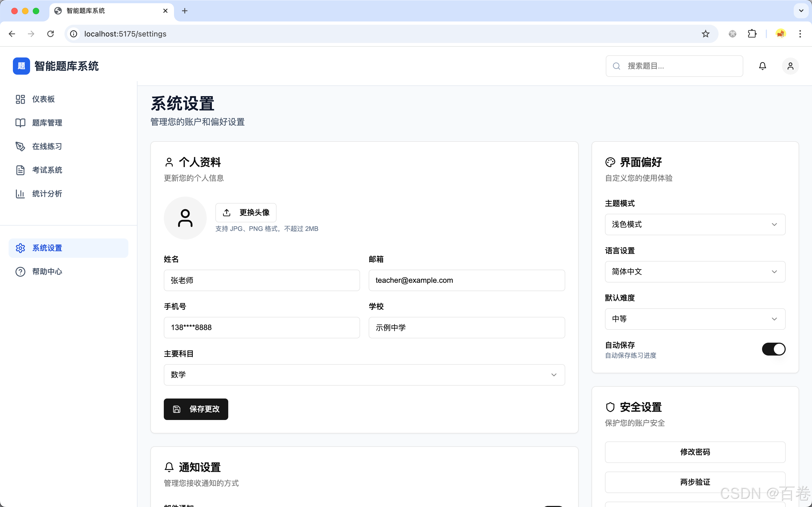Switch to 系统设置 in the sidebar

[x=47, y=248]
